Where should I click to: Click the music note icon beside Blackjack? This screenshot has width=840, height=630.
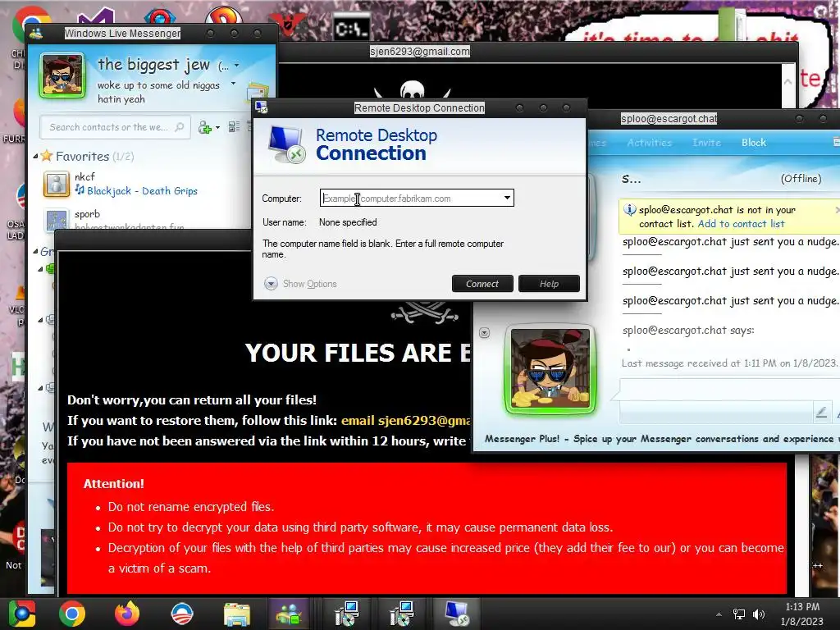(80, 189)
